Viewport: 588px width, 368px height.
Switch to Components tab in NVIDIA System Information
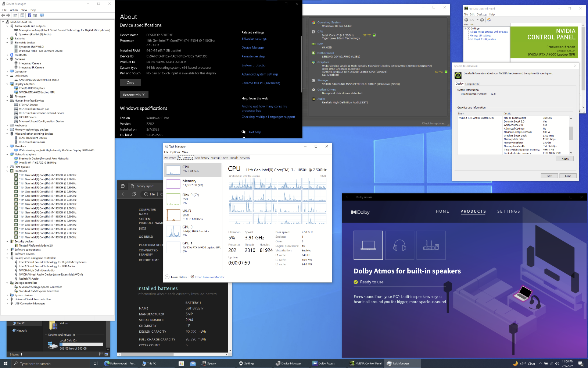[472, 84]
